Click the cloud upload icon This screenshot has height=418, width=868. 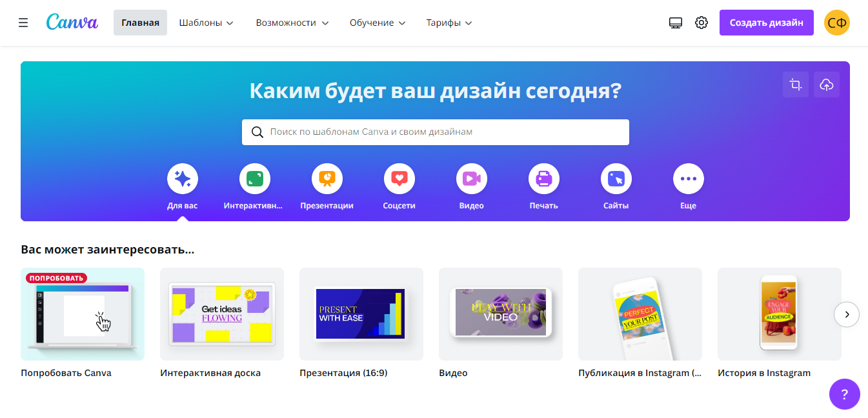coord(827,85)
